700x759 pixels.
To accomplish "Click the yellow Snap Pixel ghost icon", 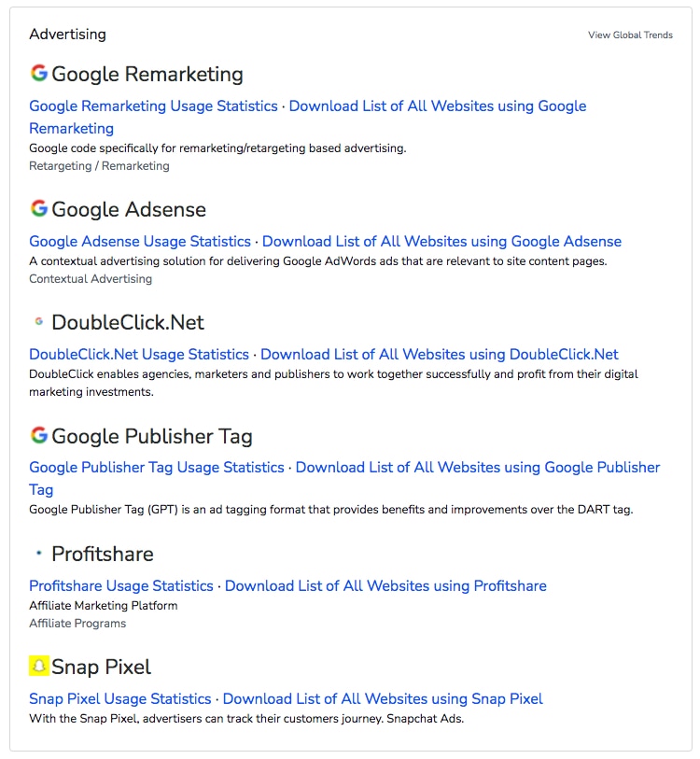I will [x=39, y=666].
